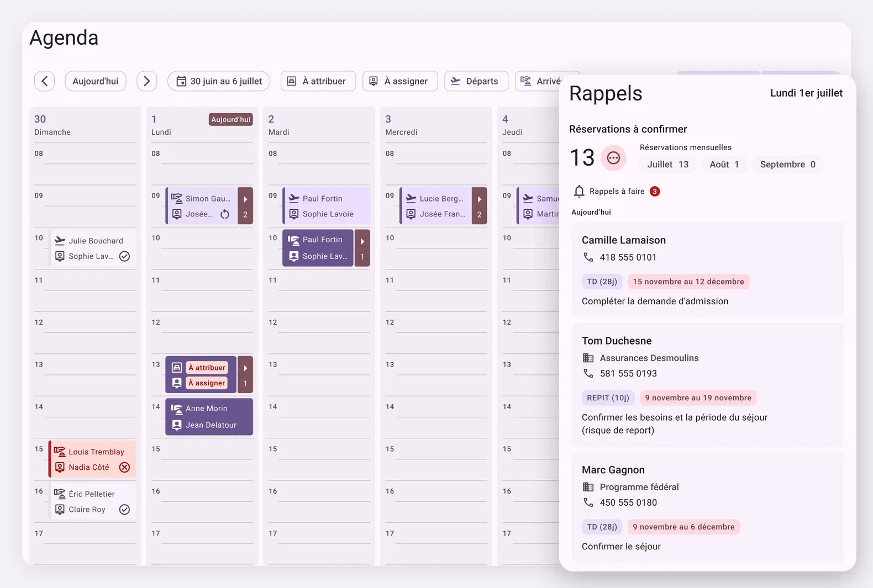The width and height of the screenshot is (873, 588).
Task: Click the Sophie Lav... person icon on Dimanche
Action: [60, 256]
